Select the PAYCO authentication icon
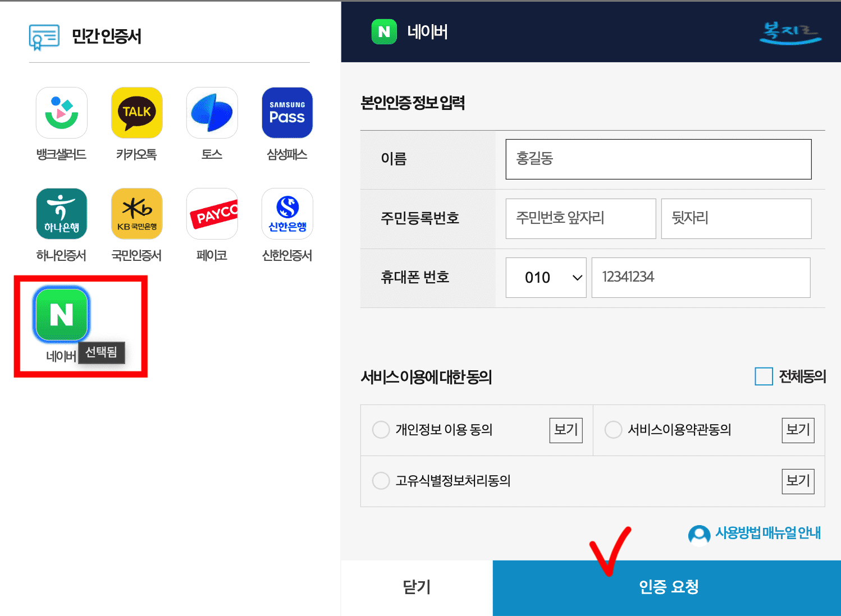 [x=212, y=214]
